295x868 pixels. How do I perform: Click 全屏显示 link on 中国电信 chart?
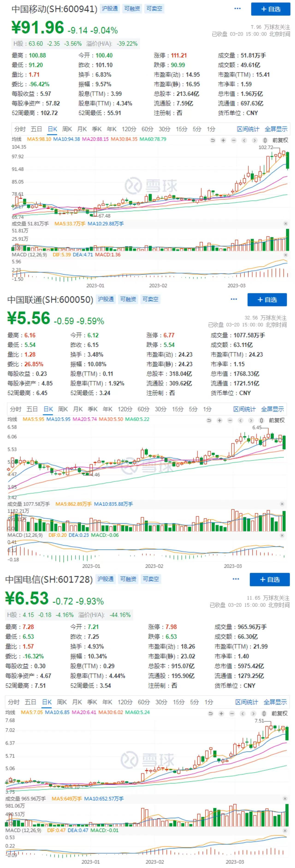[x=275, y=702]
